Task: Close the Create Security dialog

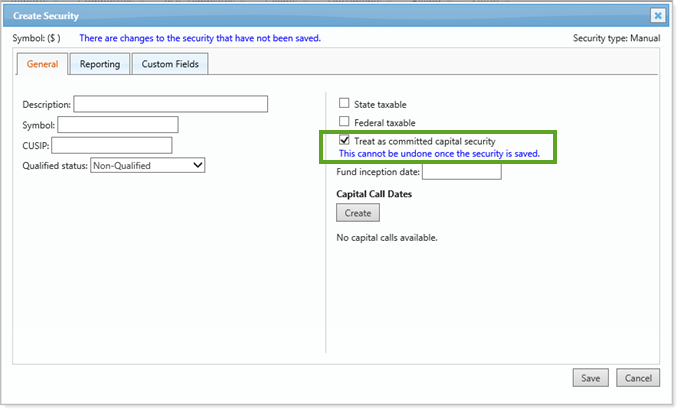Action: (x=657, y=16)
